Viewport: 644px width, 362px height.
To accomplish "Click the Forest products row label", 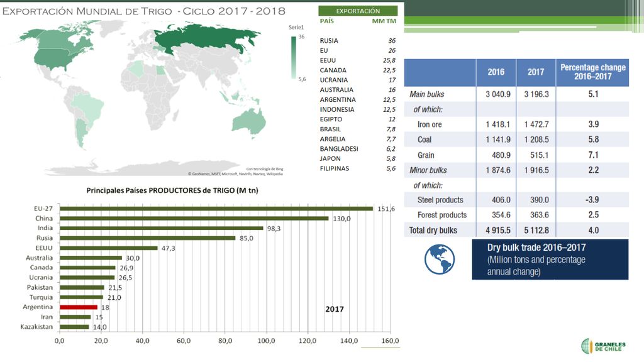I will click(x=442, y=215).
